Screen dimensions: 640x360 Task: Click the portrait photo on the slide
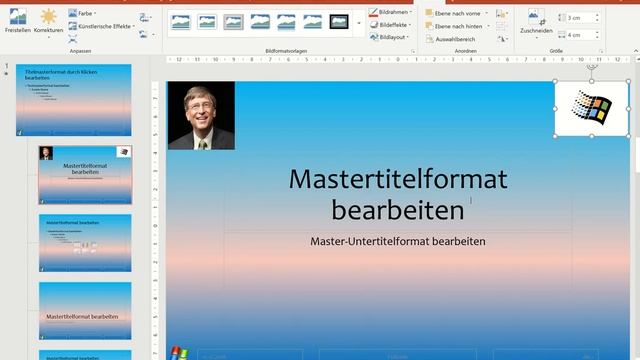tap(201, 116)
